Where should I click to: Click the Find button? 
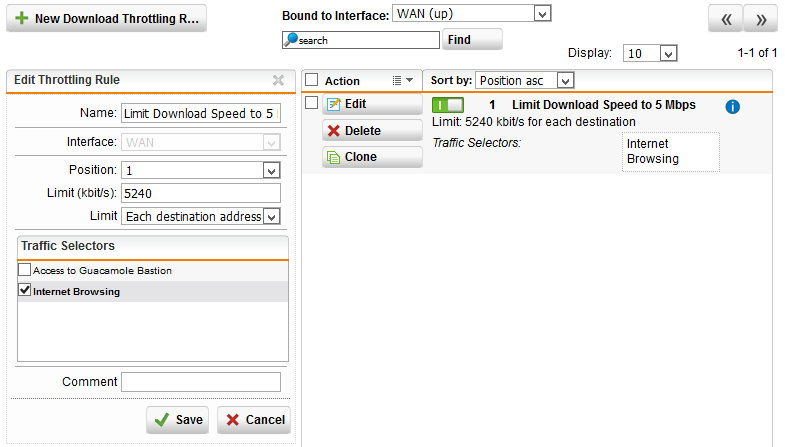point(472,40)
